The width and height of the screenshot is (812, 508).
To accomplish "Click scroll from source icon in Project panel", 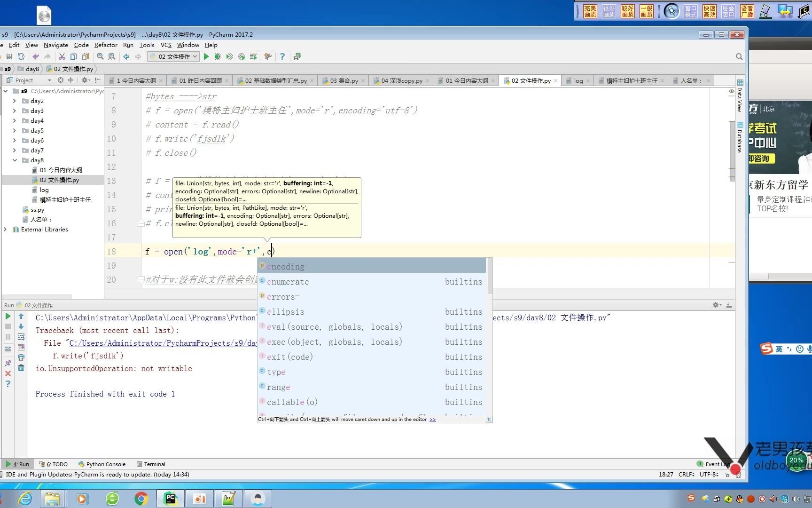I will [x=61, y=80].
